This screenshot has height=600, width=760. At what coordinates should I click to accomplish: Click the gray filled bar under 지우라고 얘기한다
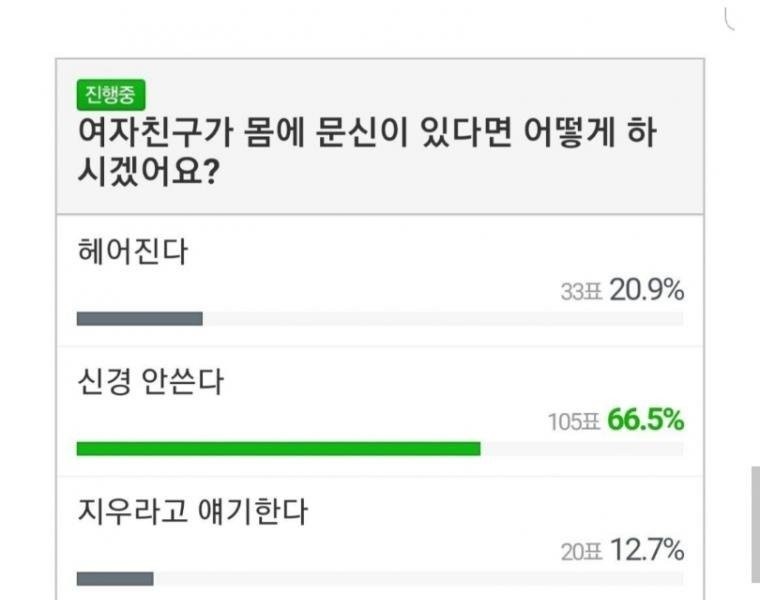click(115, 578)
